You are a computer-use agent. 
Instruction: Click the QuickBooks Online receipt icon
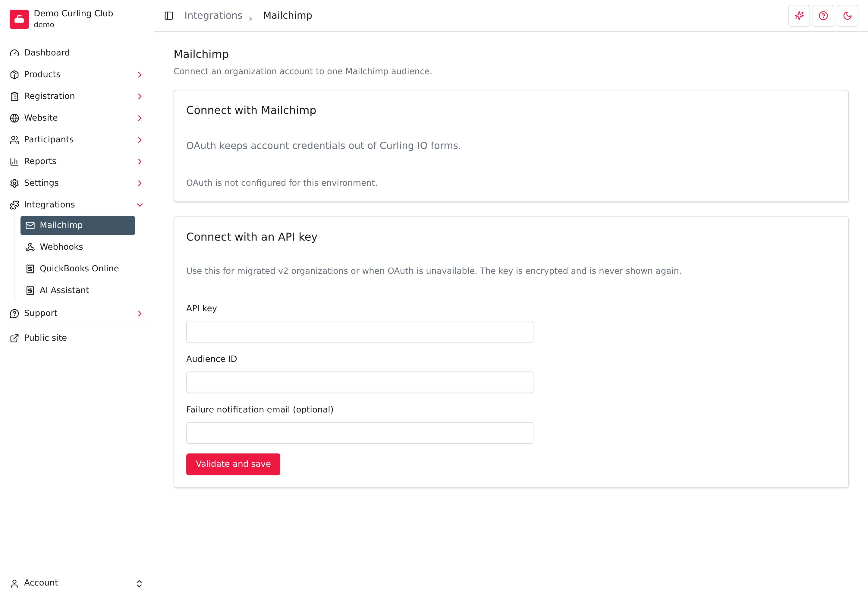[x=30, y=269]
